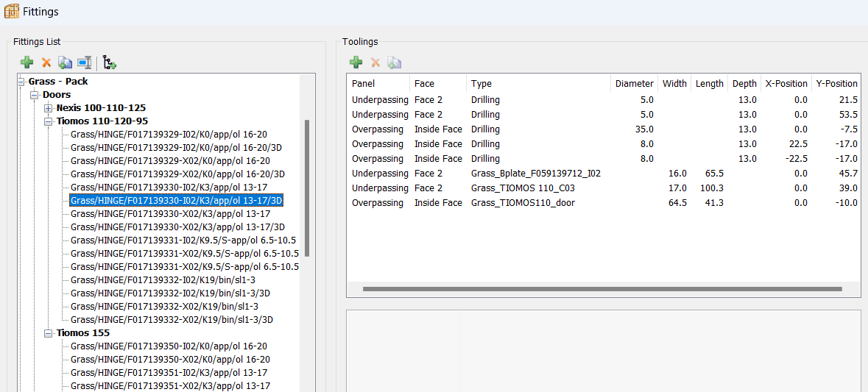Select highlighted F017139330-I02/K3/app/ol 13-17/3D hinge
The image size is (868, 392).
[177, 201]
